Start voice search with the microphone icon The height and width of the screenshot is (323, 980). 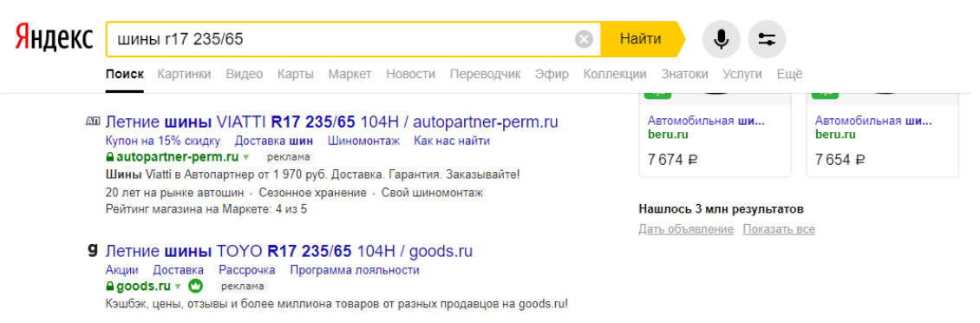click(722, 39)
